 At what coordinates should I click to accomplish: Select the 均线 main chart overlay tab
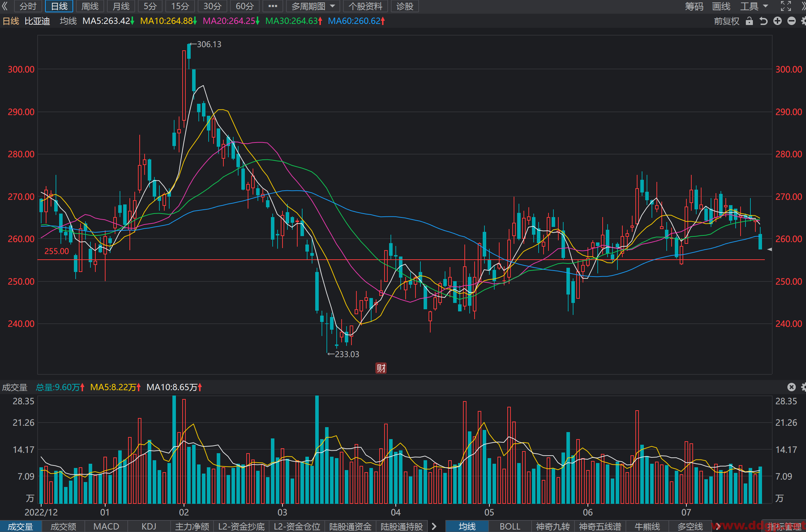pos(467,526)
